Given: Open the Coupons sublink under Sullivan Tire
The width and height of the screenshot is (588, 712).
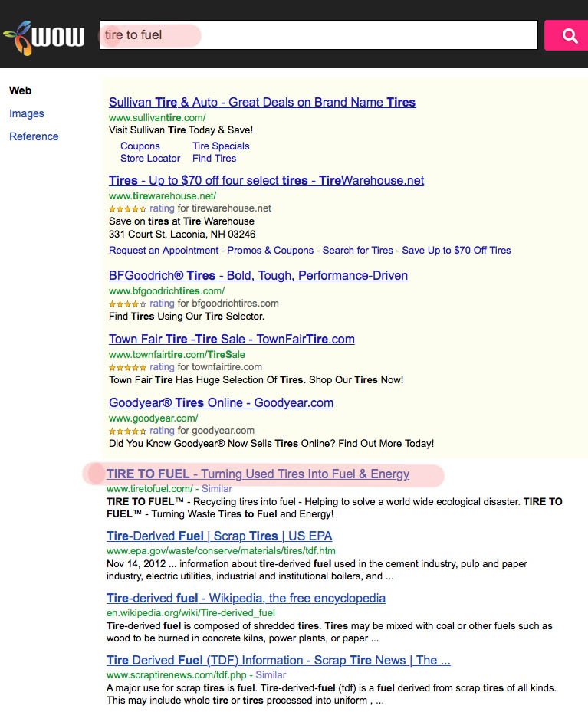Looking at the screenshot, I should click(140, 146).
